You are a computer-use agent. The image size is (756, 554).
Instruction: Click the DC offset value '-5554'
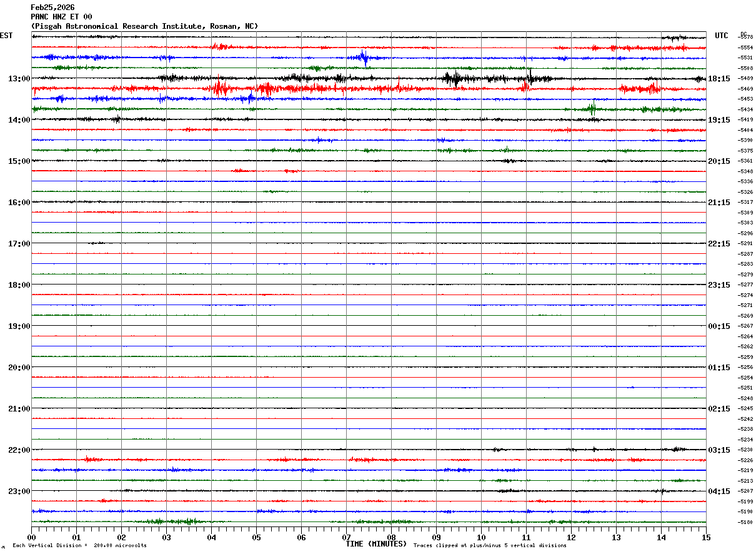[745, 48]
